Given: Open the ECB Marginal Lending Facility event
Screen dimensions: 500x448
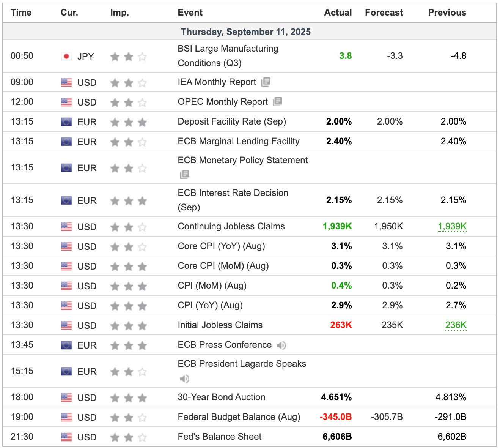Looking at the screenshot, I should coord(239,141).
